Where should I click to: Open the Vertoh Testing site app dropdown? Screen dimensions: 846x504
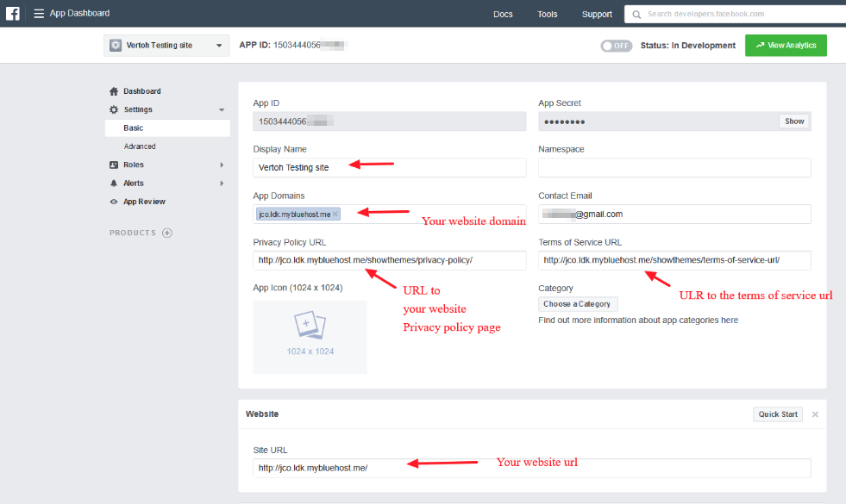pos(166,46)
